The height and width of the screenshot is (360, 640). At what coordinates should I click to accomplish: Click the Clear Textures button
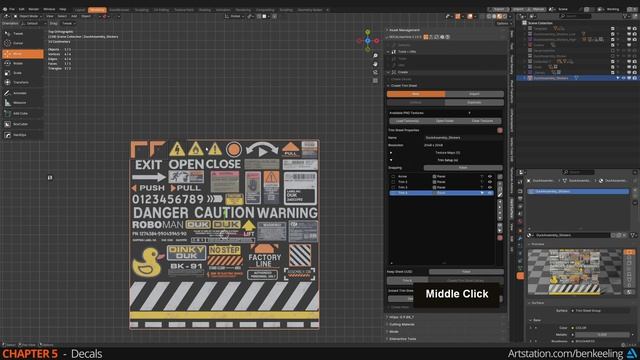(482, 121)
